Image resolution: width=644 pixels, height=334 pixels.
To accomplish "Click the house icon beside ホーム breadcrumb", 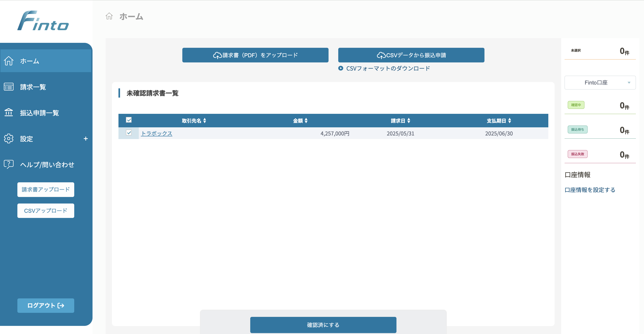I will (x=109, y=16).
